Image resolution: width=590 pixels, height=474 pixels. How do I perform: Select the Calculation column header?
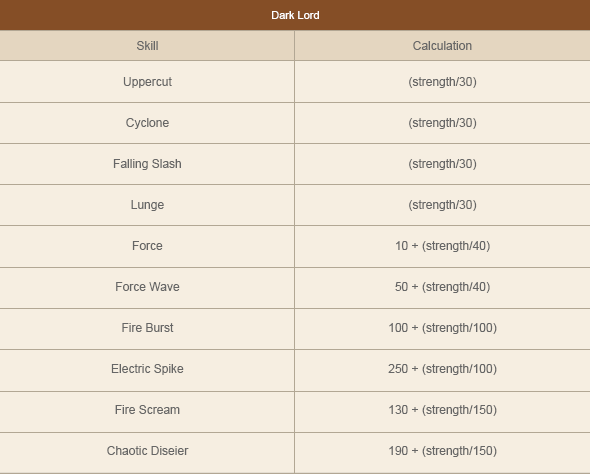[442, 46]
